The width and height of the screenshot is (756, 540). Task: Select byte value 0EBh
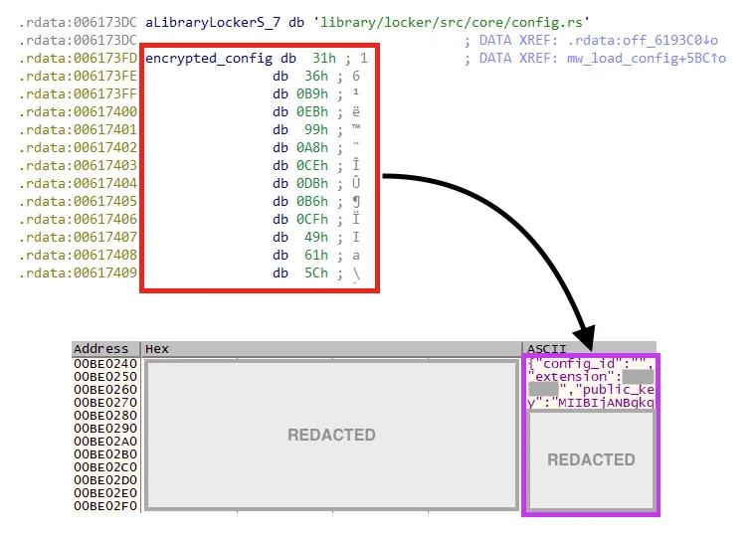312,111
